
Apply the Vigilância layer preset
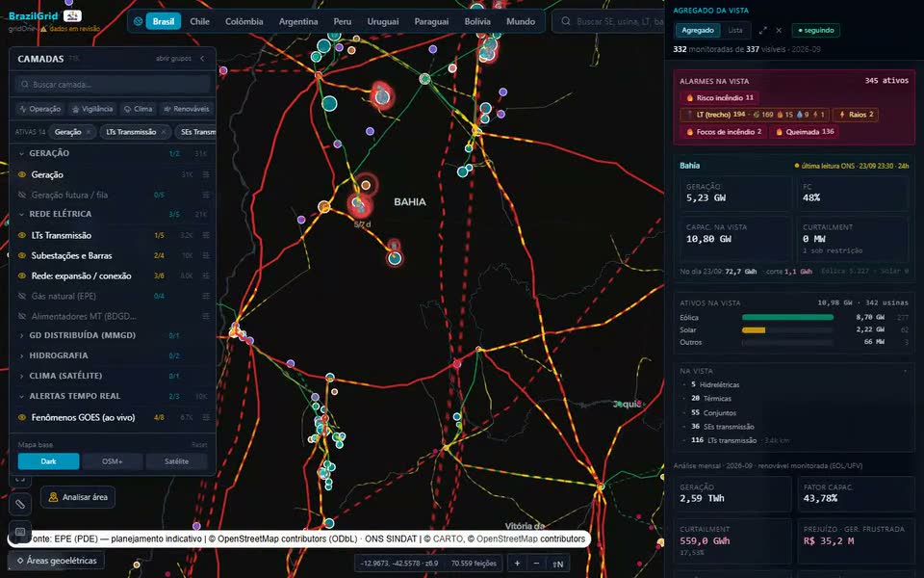[x=92, y=109]
